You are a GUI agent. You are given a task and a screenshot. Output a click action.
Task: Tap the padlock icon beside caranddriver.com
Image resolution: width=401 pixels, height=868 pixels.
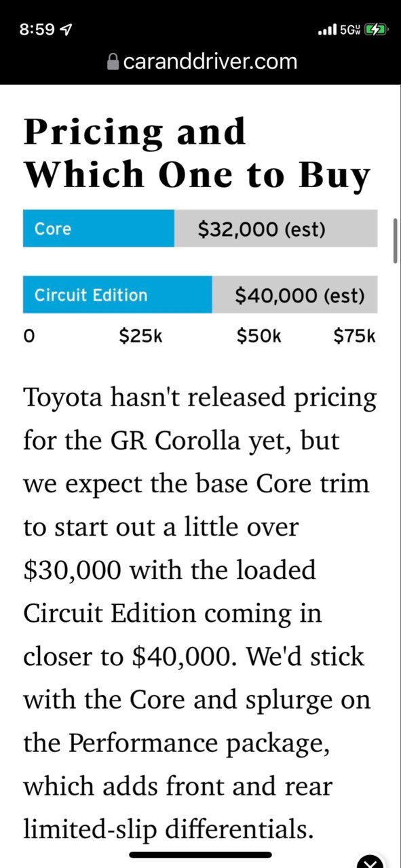pos(113,62)
